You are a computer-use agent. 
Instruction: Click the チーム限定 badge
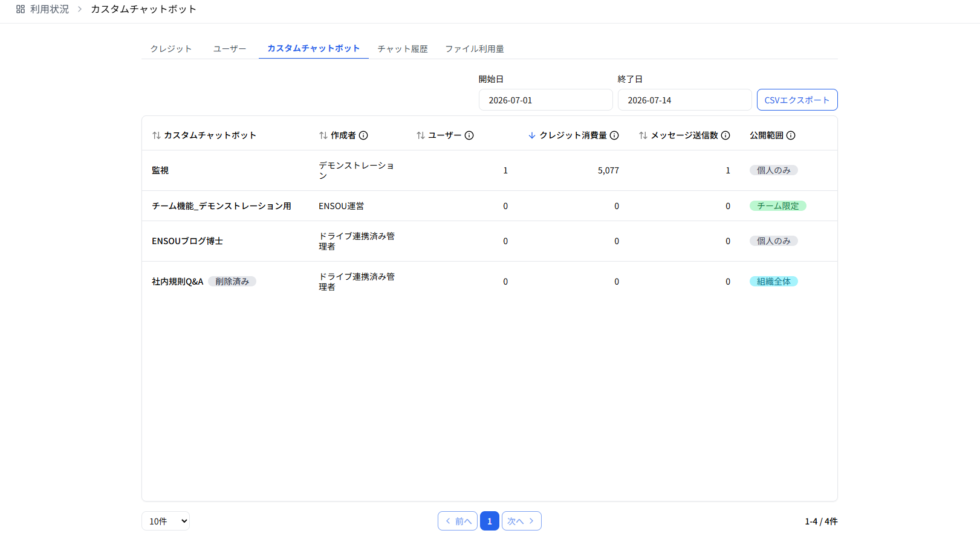point(778,206)
